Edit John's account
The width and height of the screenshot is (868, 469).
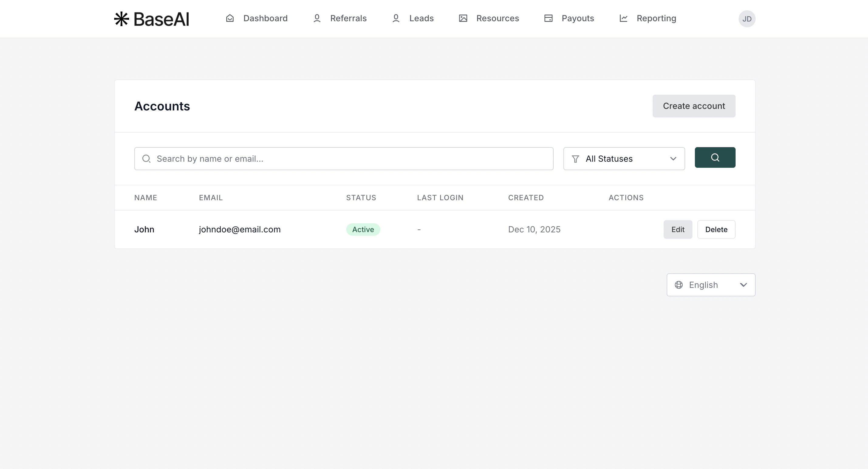(678, 230)
